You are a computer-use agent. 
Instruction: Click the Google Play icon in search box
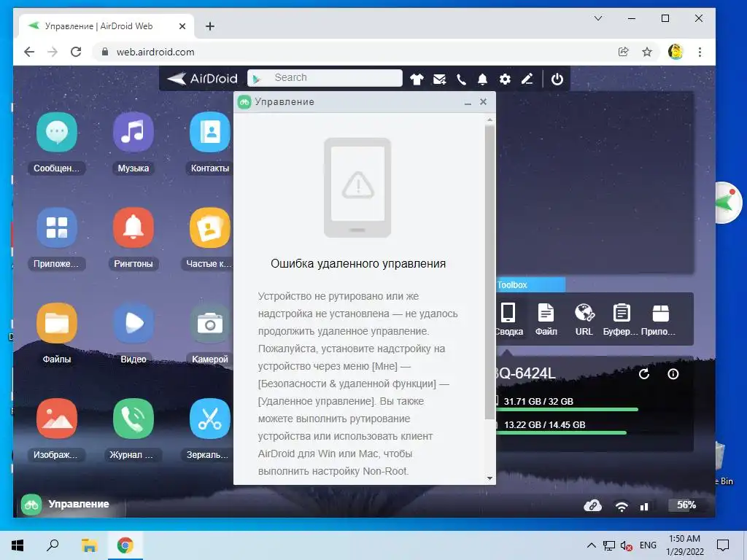pyautogui.click(x=257, y=79)
